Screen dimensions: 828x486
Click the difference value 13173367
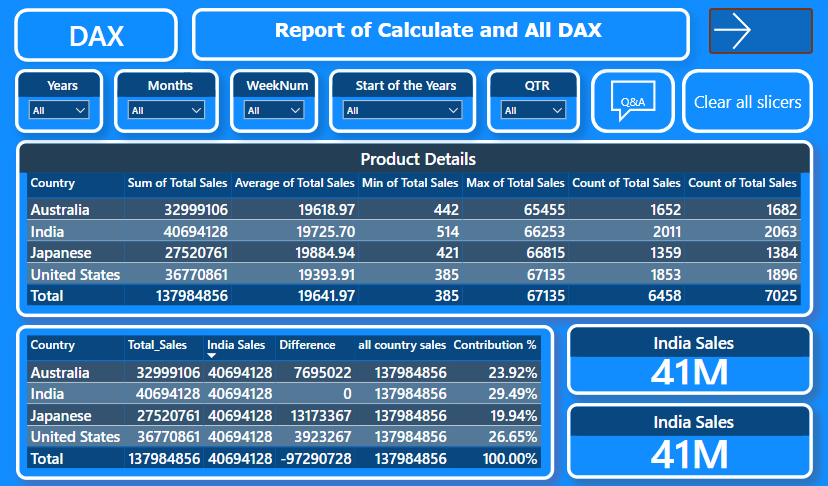coord(321,416)
